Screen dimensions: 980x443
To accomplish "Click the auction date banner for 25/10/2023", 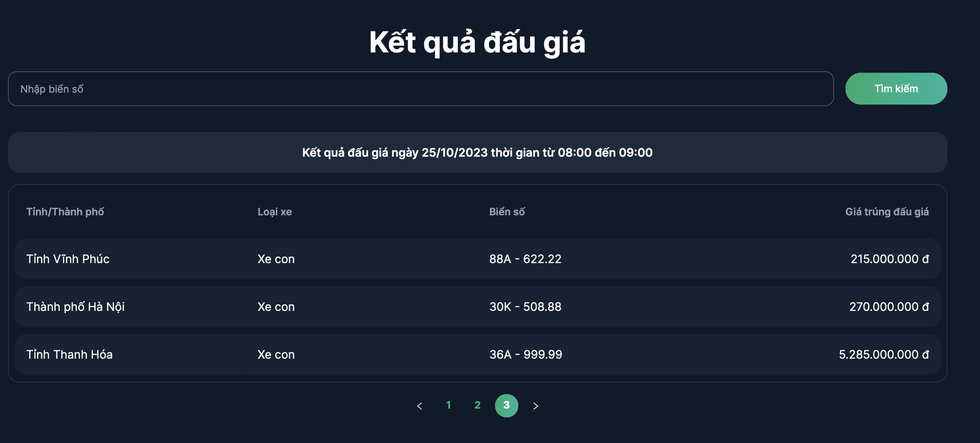I will (x=477, y=152).
